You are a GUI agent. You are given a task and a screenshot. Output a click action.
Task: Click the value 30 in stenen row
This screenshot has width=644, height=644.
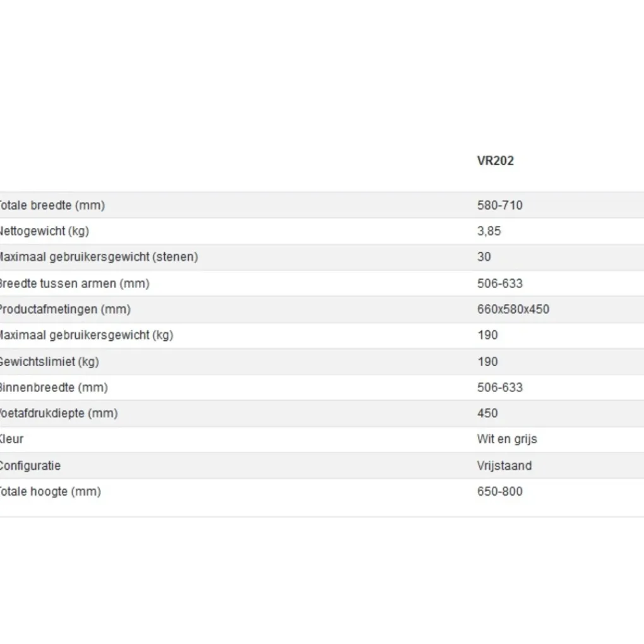(x=484, y=257)
